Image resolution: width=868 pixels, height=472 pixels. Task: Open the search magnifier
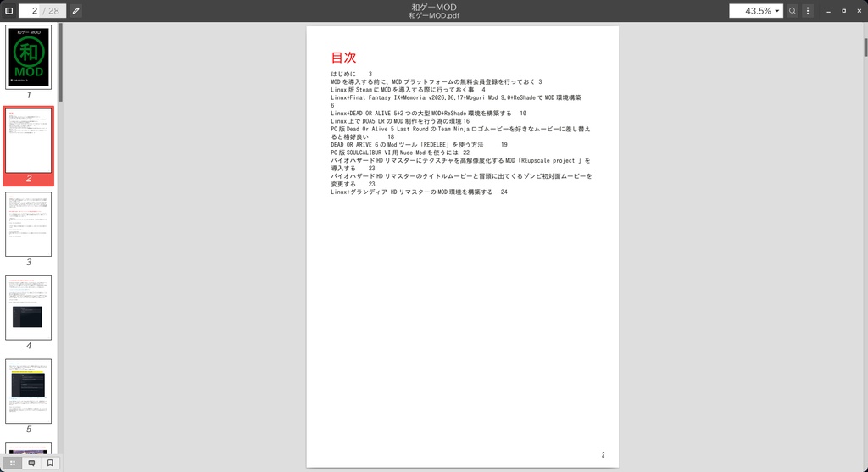click(x=793, y=10)
